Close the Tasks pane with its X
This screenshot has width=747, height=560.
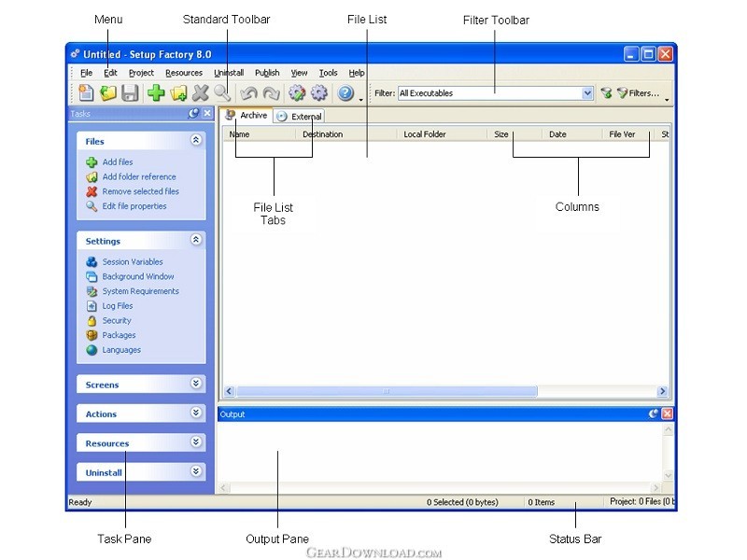point(207,113)
